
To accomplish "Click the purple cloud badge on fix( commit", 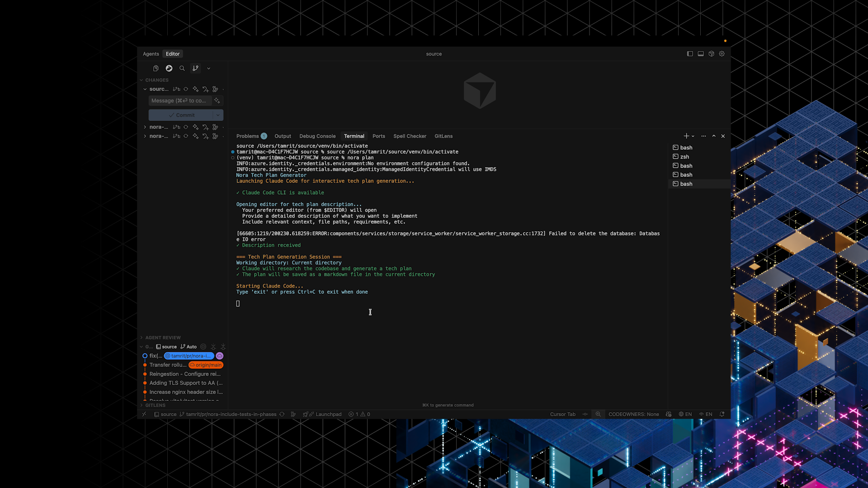I will pyautogui.click(x=220, y=356).
